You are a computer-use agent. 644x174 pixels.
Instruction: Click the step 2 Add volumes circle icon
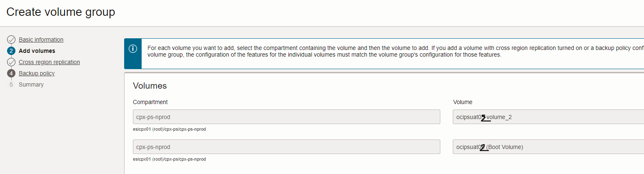11,51
